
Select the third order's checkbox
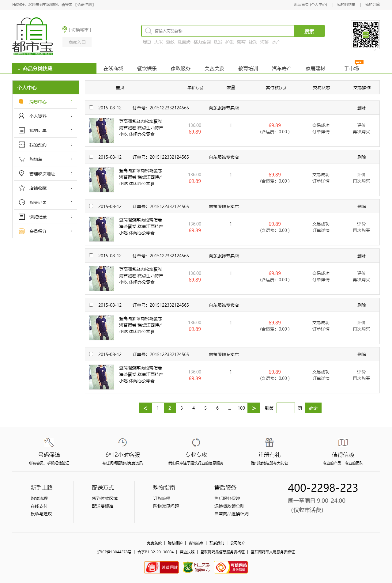pos(91,206)
